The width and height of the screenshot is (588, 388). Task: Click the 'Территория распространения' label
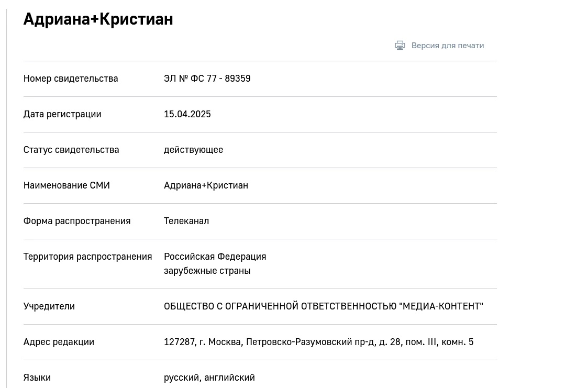point(87,257)
